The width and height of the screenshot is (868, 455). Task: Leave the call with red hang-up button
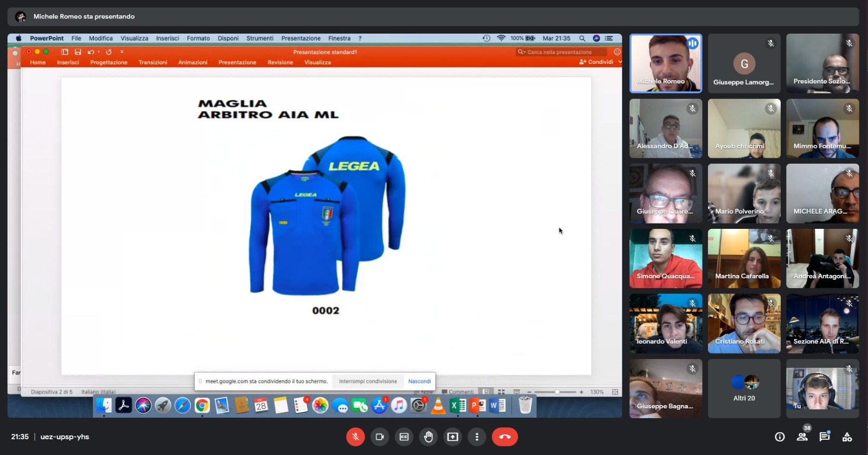[505, 437]
